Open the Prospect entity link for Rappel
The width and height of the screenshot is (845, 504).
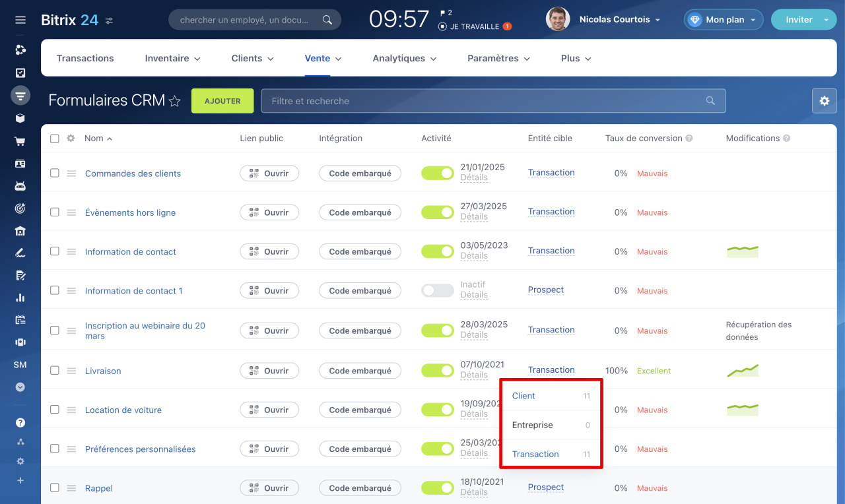pyautogui.click(x=546, y=488)
